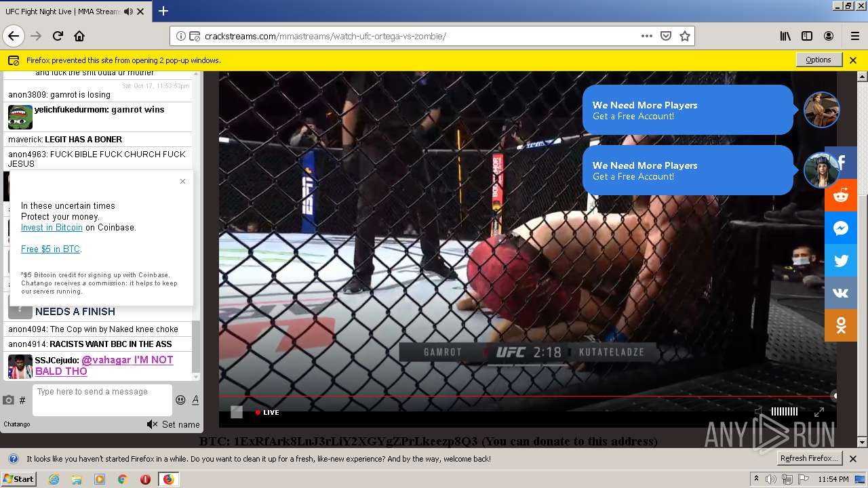Open the Firefox home page
Image resolution: width=868 pixels, height=488 pixels.
click(79, 36)
